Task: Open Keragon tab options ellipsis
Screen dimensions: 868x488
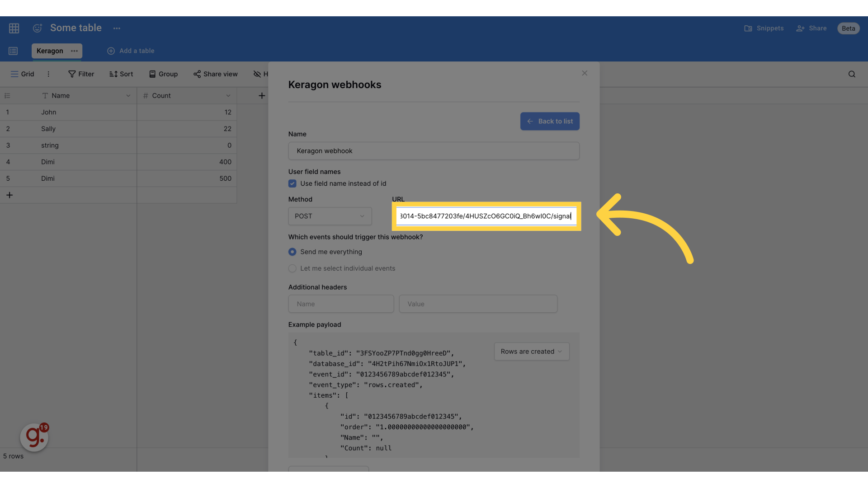Action: 75,51
